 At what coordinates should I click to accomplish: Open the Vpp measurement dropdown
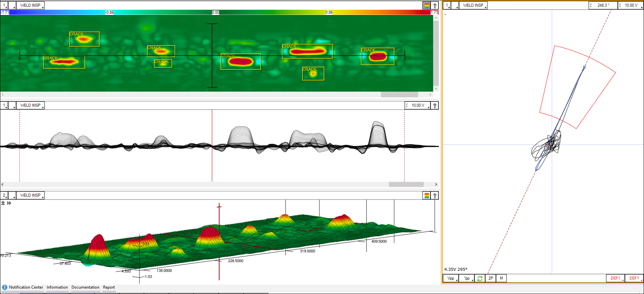coord(451,279)
